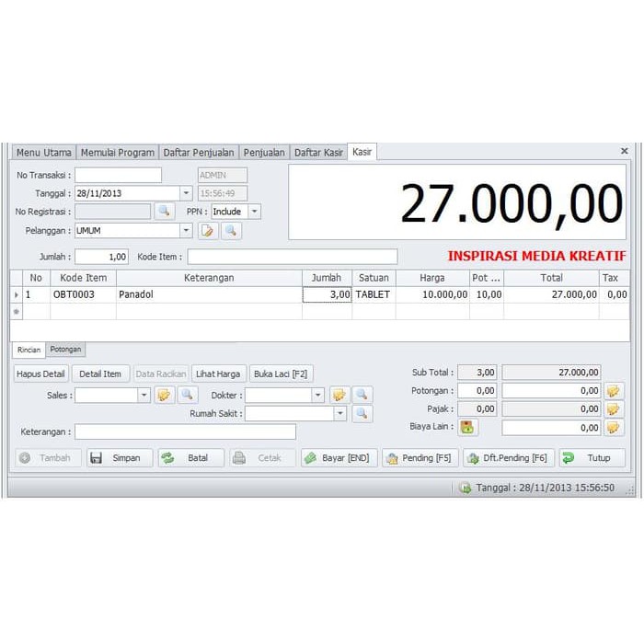
Task: Click the 3,00 Jumlah cell in grid
Action: (x=327, y=294)
